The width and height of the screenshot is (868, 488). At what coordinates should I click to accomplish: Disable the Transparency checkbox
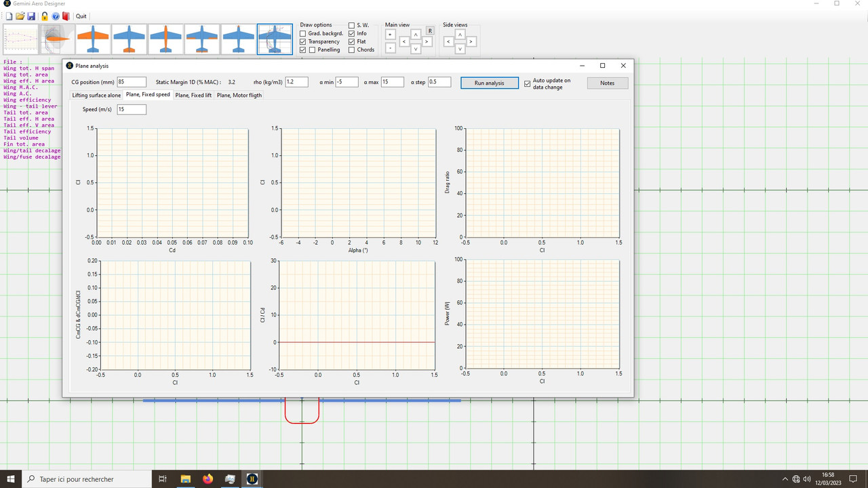coord(303,41)
